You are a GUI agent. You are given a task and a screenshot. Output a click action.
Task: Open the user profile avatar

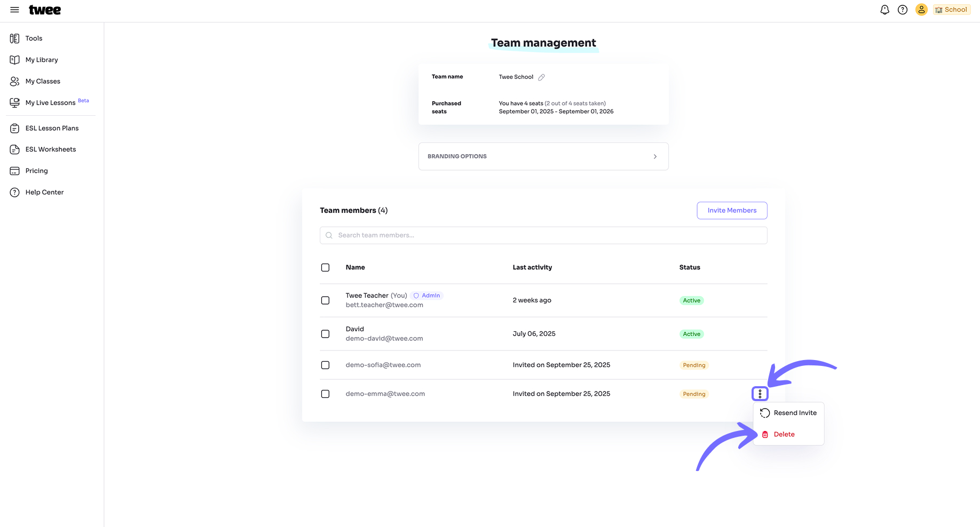[x=921, y=10]
